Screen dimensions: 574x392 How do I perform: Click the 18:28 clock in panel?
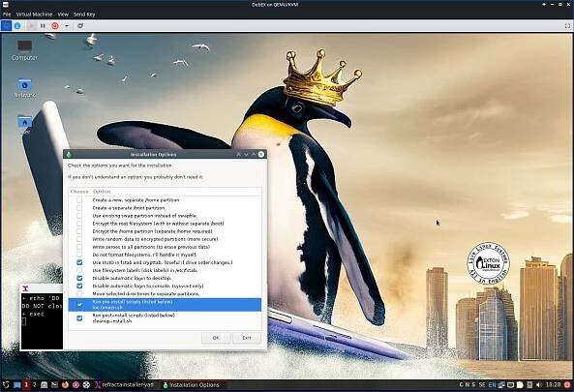553,384
